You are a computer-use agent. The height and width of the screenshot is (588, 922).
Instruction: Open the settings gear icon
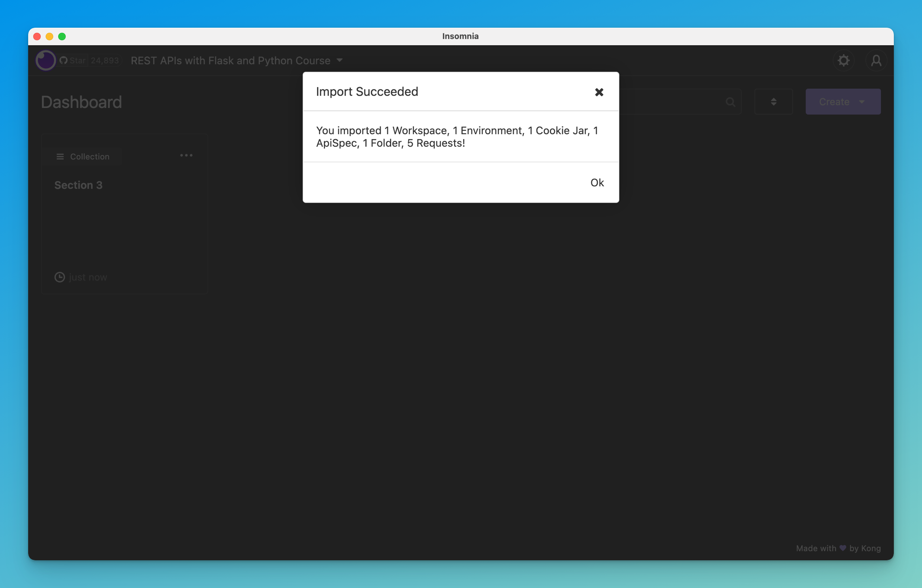click(843, 60)
